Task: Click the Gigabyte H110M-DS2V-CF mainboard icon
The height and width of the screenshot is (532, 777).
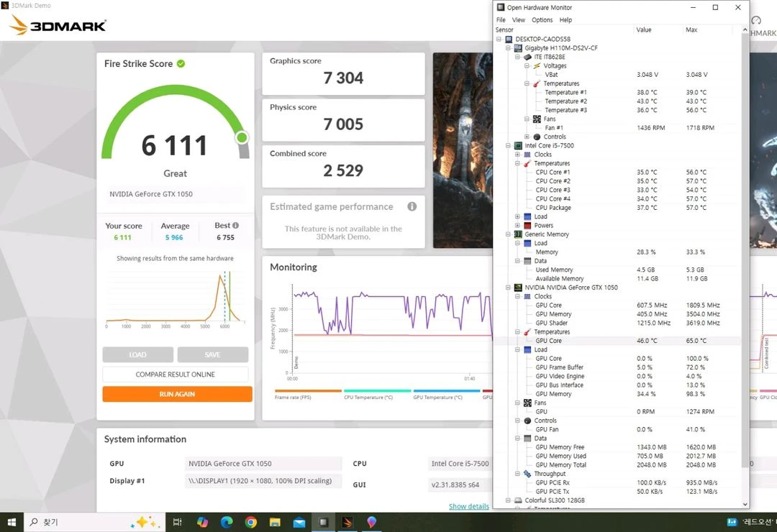Action: coord(518,48)
